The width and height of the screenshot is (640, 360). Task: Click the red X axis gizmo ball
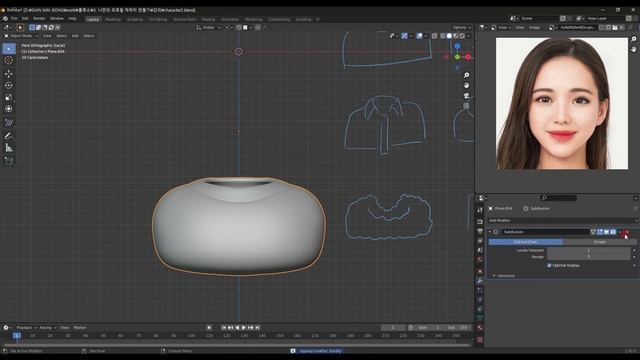tap(468, 57)
